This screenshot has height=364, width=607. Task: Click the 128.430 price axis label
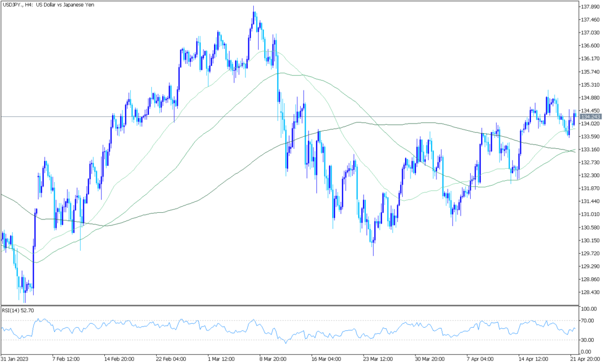(590, 292)
